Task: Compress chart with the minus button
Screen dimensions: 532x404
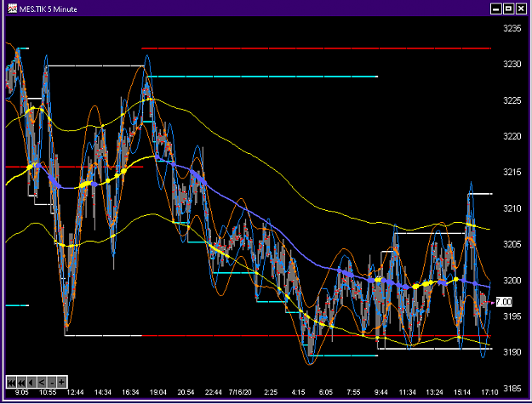Action: 52,383
